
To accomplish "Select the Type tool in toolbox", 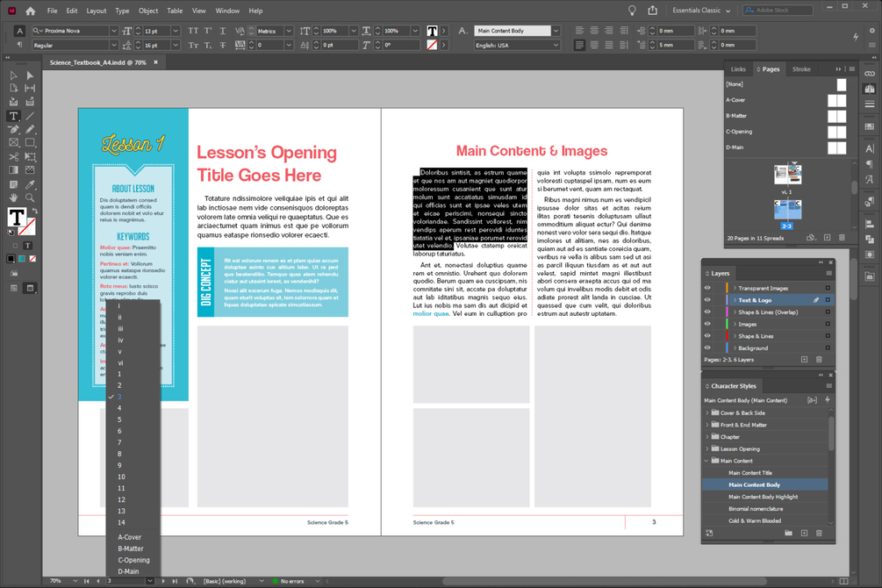I will pyautogui.click(x=13, y=116).
